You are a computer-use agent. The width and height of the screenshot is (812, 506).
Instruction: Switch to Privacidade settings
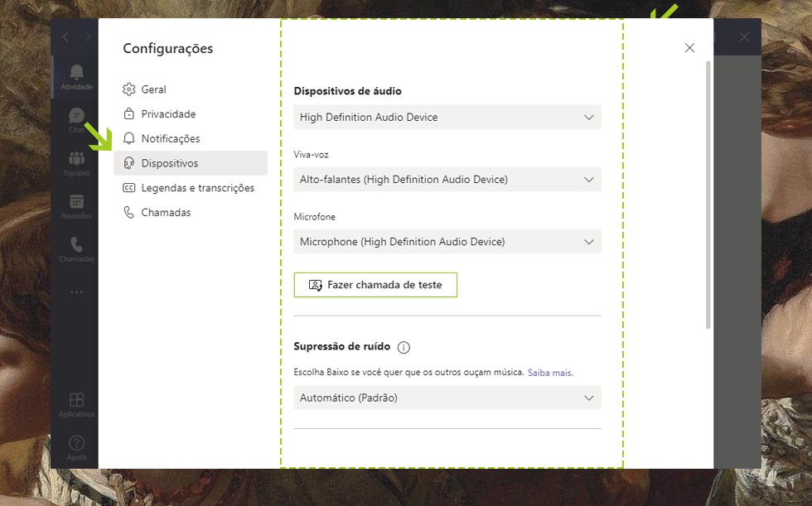[168, 114]
